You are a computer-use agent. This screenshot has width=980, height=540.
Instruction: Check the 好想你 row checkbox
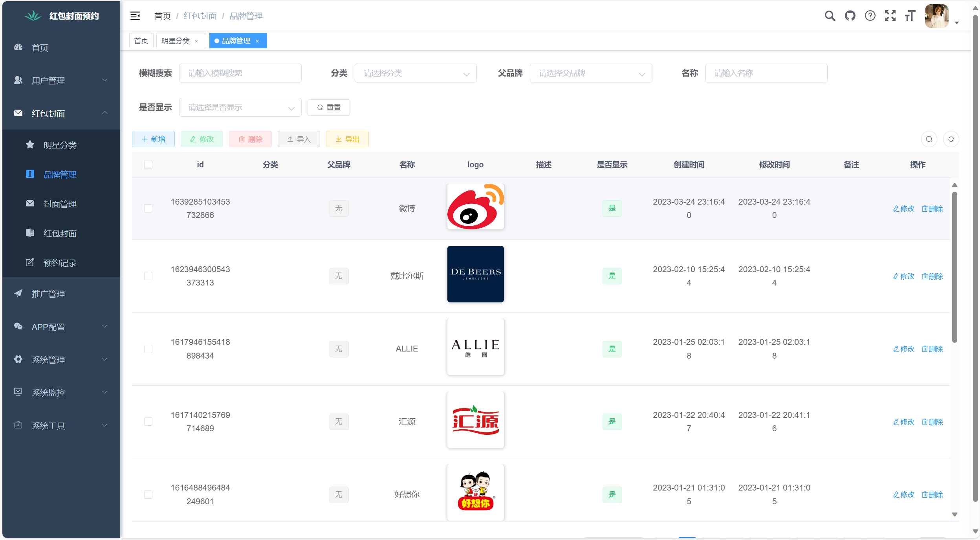click(x=148, y=494)
